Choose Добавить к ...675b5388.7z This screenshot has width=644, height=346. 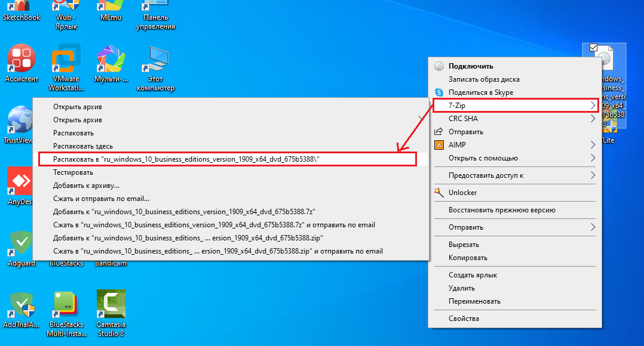[231, 212]
